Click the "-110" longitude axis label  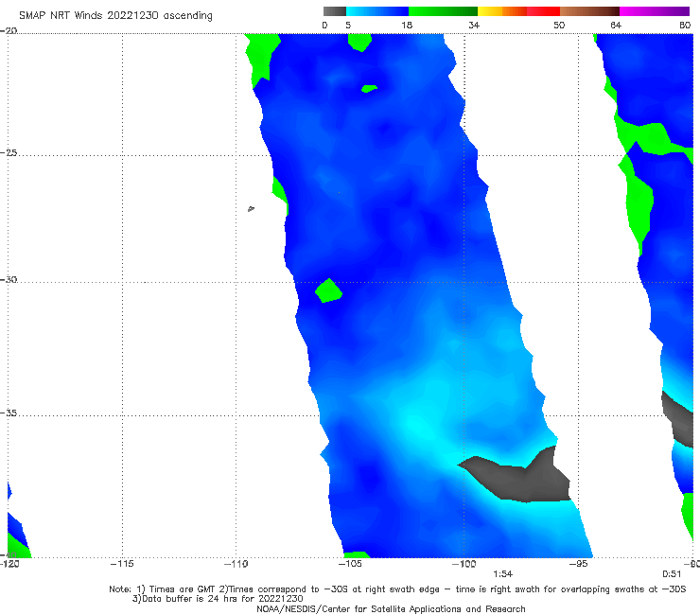point(236,564)
